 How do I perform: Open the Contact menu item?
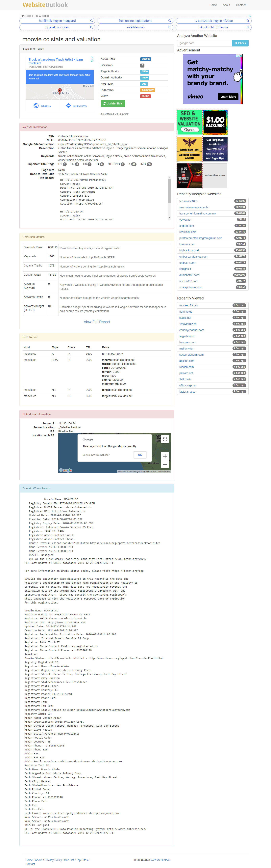[x=241, y=5]
